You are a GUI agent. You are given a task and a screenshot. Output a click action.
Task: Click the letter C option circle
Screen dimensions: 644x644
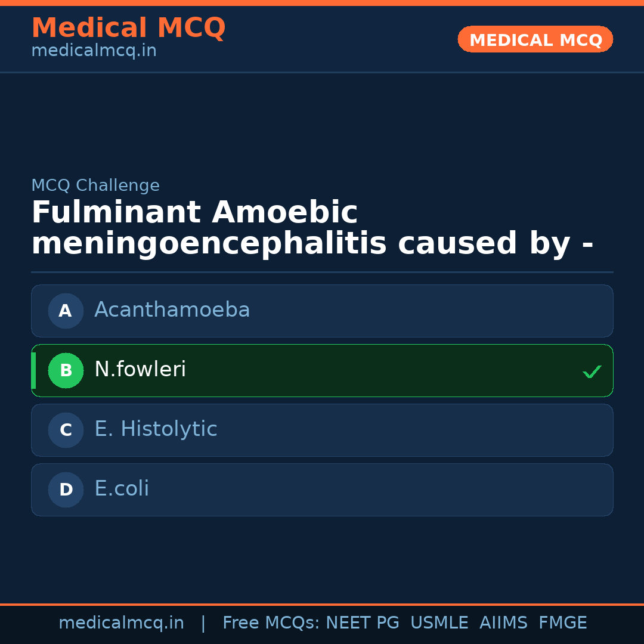66,430
